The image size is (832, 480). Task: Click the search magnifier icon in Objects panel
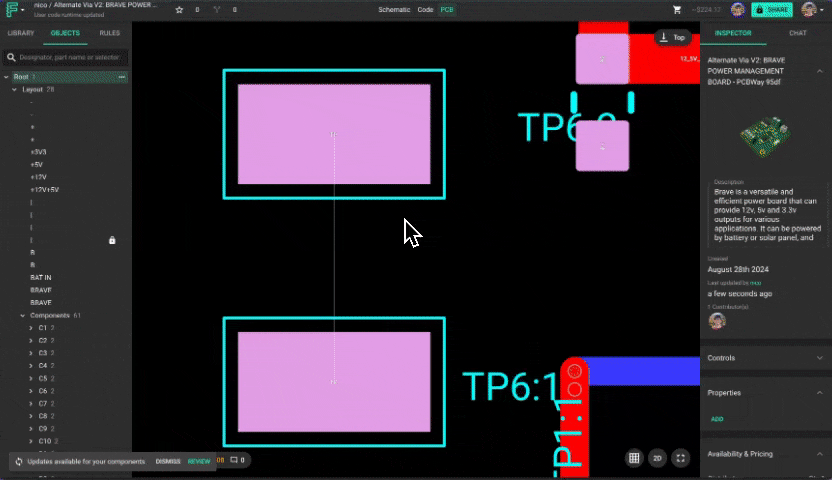11,57
